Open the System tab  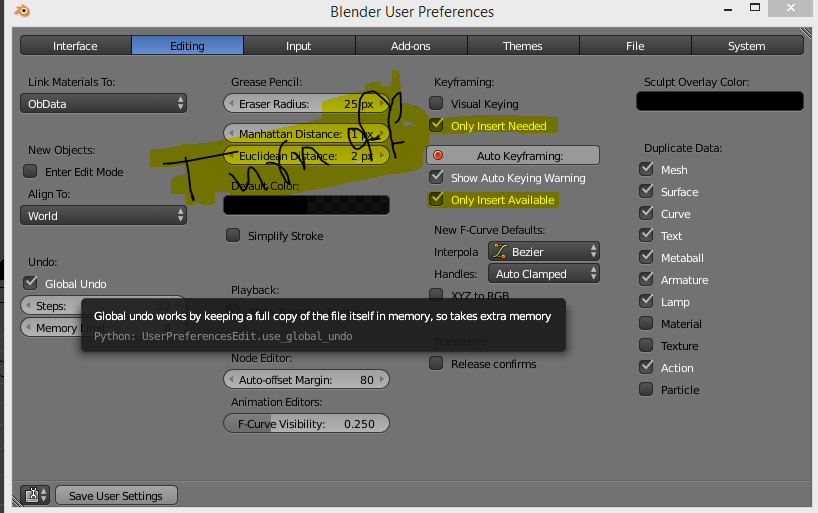coord(747,45)
